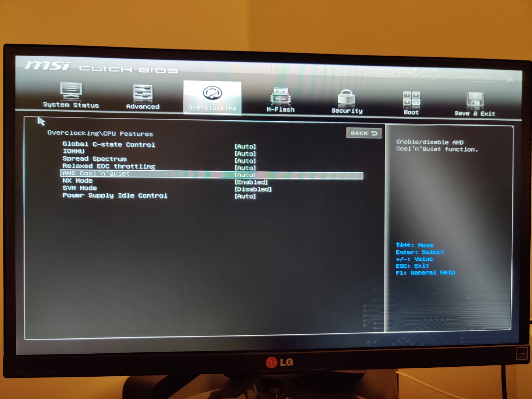
Task: Open the System Status monitor icon
Action: (x=71, y=90)
